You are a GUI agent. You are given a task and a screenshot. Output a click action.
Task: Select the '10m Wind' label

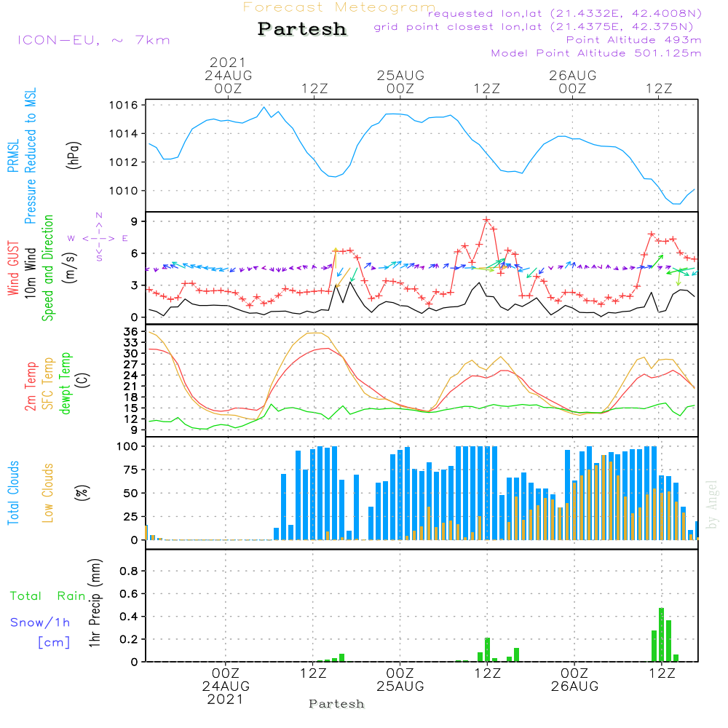(x=30, y=272)
